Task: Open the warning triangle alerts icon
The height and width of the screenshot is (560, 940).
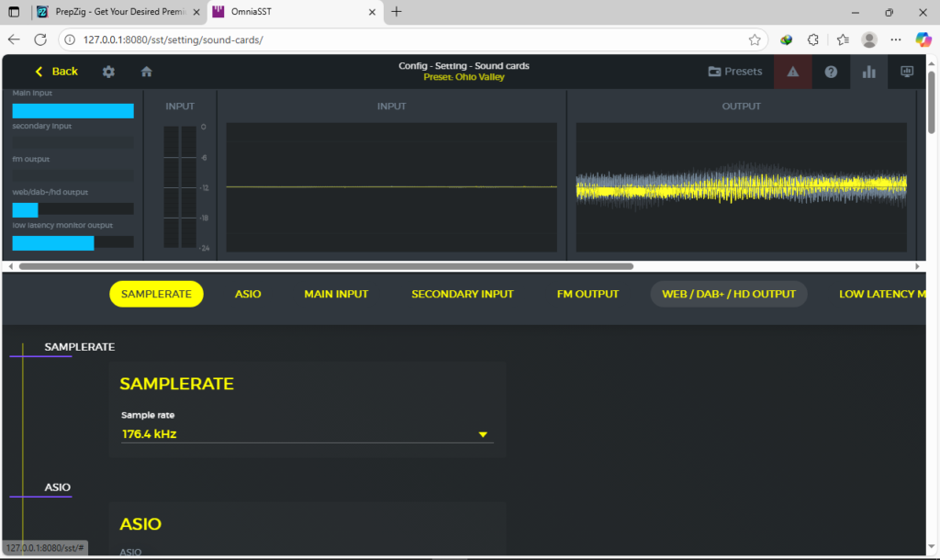Action: click(x=793, y=72)
